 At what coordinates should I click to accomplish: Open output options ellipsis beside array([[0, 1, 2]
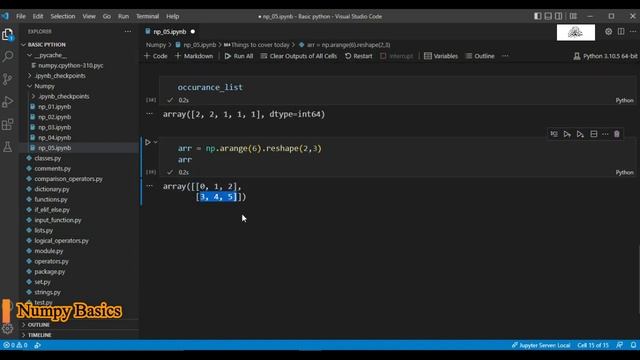click(149, 186)
